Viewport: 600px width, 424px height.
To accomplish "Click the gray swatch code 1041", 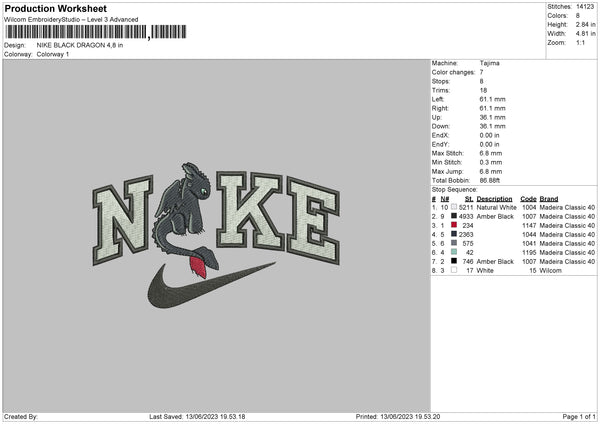I will coord(454,243).
